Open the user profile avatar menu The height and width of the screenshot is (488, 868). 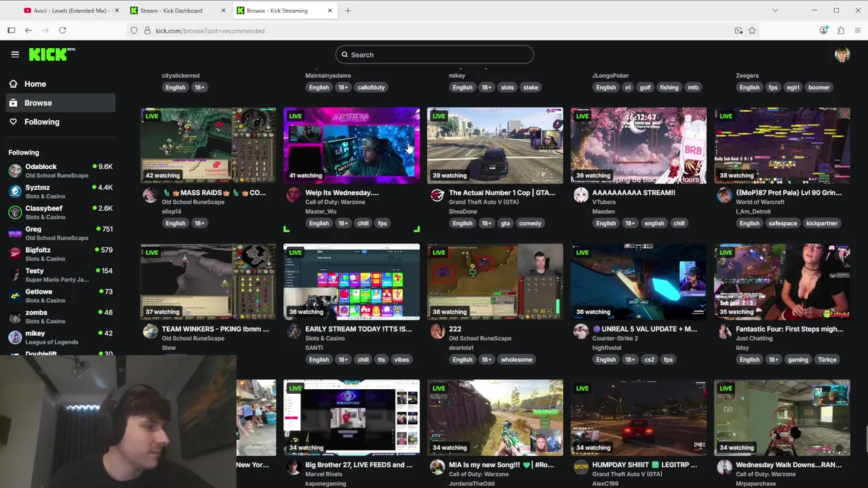[842, 55]
